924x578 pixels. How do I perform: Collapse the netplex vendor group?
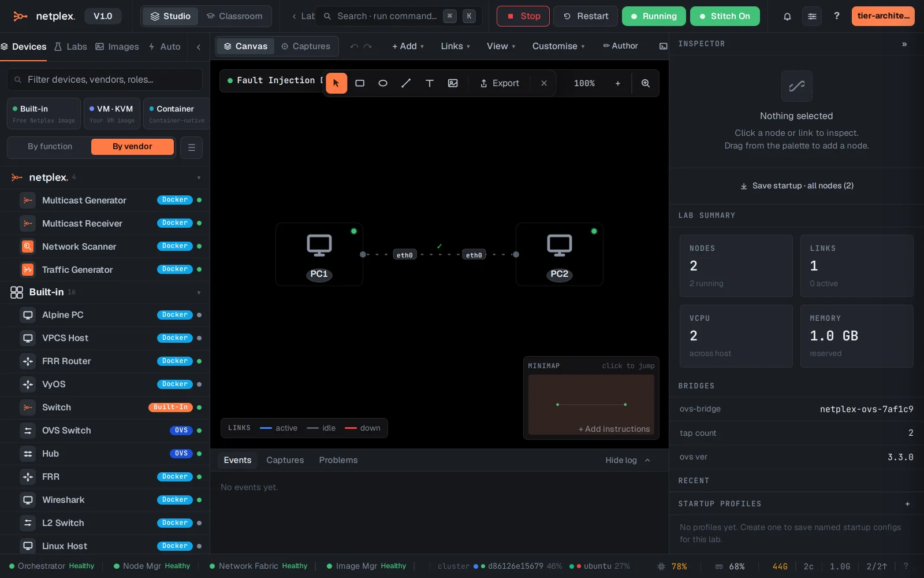click(x=199, y=177)
